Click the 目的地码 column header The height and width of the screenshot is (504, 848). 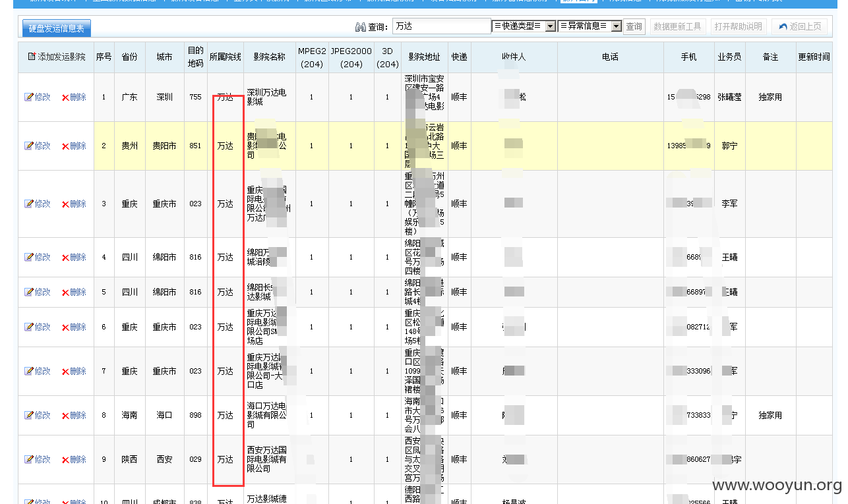pyautogui.click(x=195, y=57)
